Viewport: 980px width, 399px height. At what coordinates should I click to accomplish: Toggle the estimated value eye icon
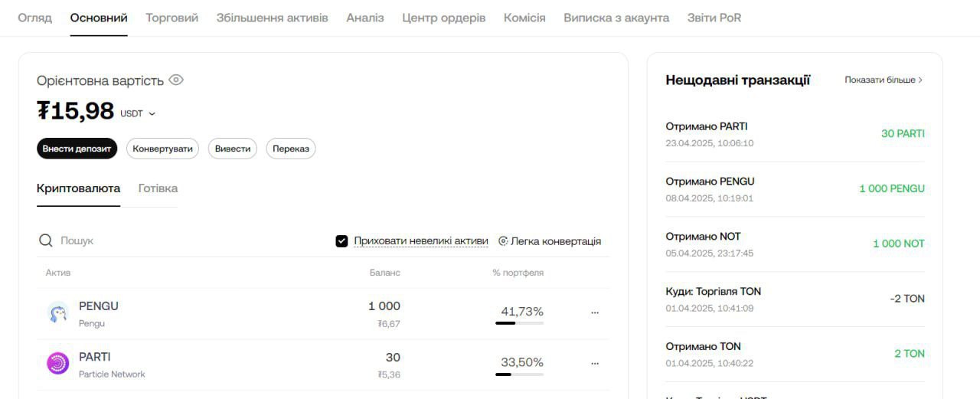[x=176, y=80]
